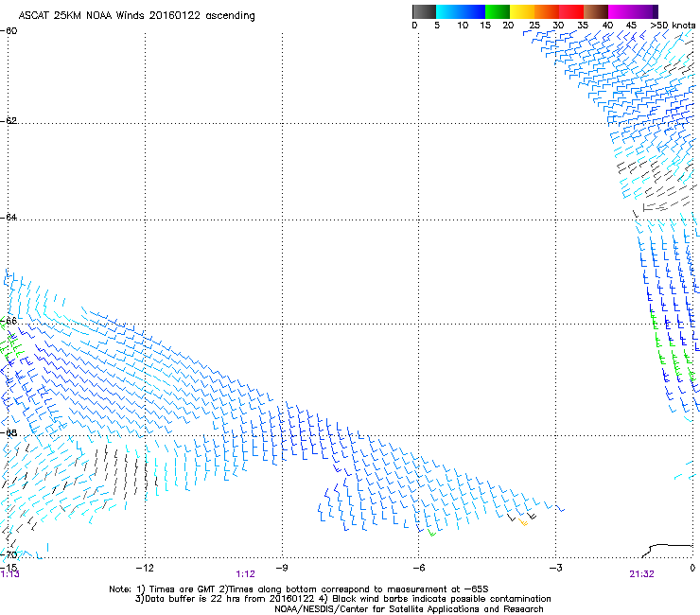Click the '>50 knots' legend label
Screen dimensions: 700x615
pyautogui.click(x=673, y=26)
